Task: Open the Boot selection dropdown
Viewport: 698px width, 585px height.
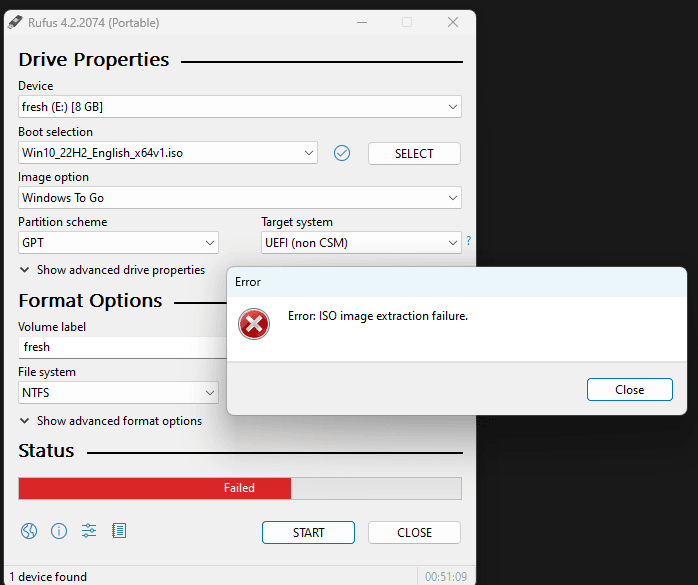Action: coord(168,153)
